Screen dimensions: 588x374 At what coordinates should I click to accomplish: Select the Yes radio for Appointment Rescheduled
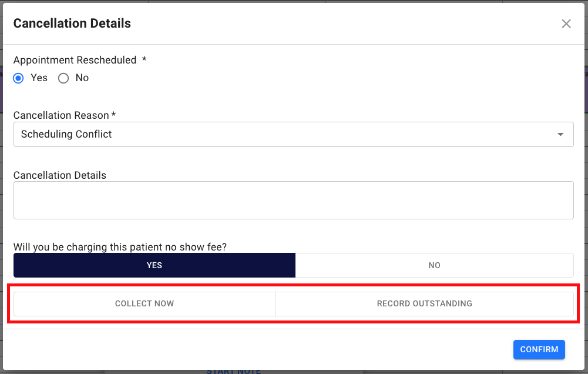19,78
